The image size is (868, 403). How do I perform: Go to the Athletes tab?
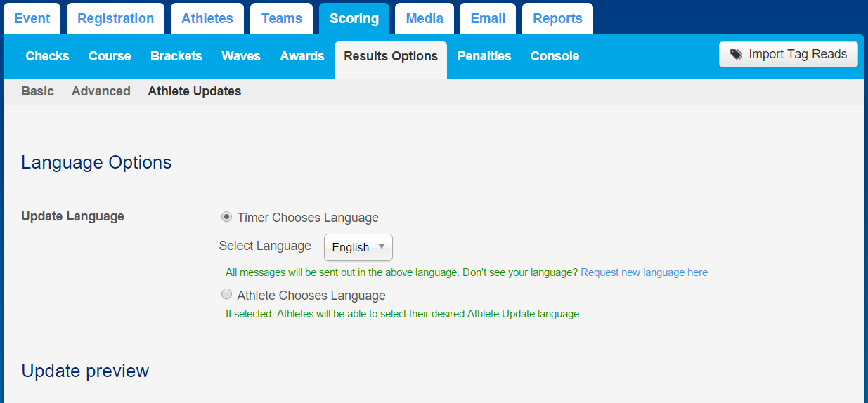[207, 19]
